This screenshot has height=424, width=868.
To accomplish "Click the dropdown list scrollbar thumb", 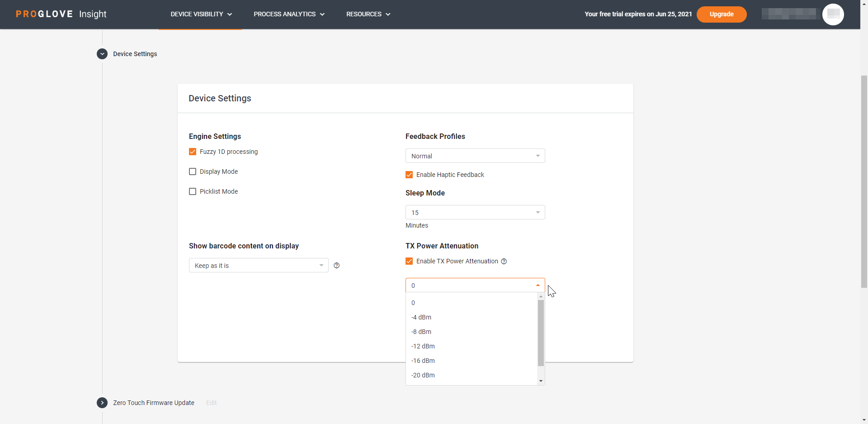I will pos(541,333).
